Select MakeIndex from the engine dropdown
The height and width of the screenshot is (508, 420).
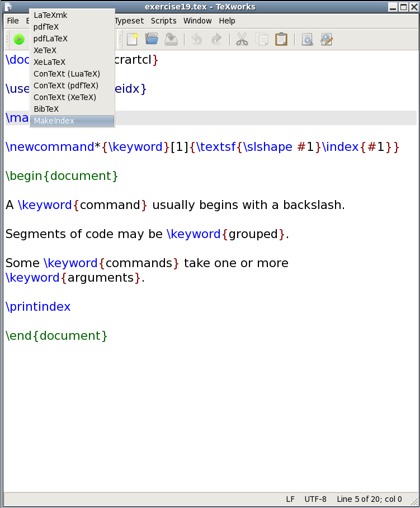(54, 121)
